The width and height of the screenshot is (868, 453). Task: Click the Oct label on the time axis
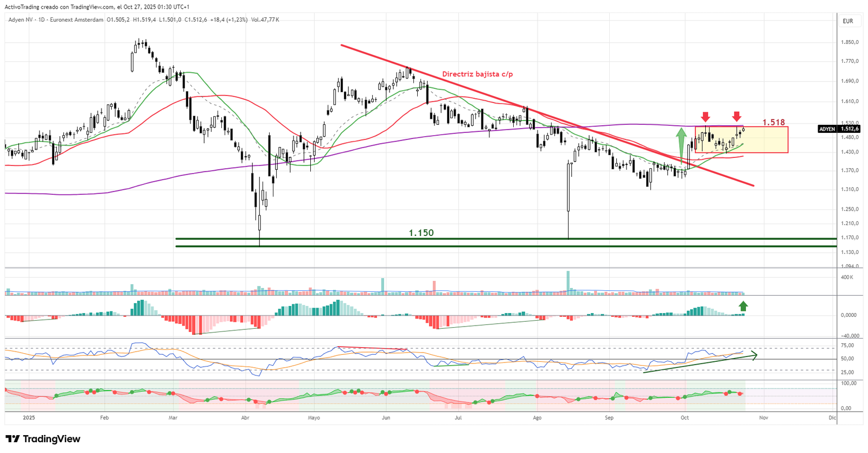[x=685, y=418]
